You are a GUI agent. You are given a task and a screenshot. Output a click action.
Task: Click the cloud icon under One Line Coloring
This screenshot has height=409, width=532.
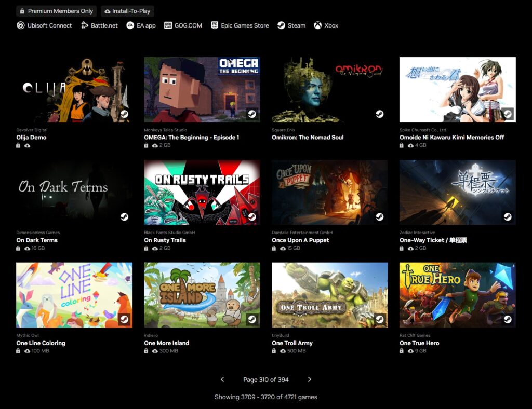coord(28,351)
